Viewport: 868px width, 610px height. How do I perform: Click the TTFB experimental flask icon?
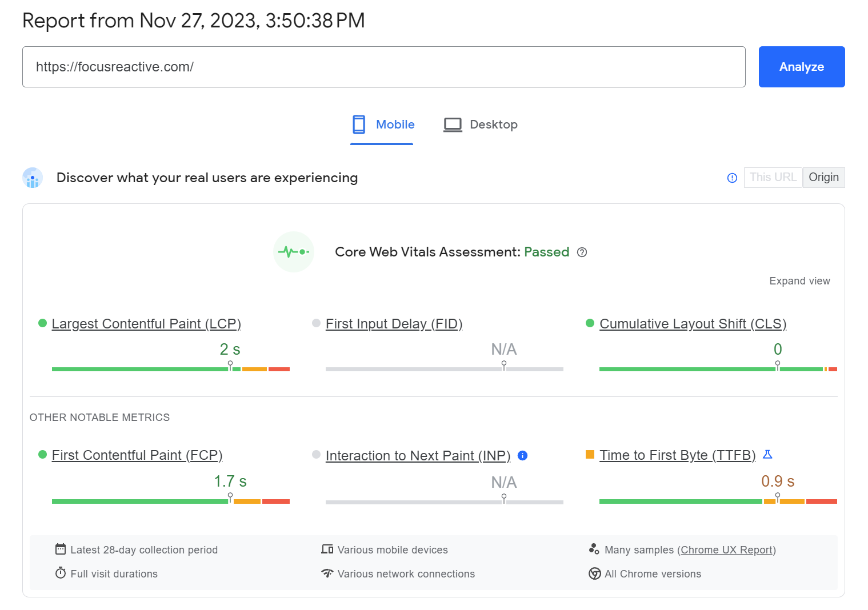click(767, 455)
